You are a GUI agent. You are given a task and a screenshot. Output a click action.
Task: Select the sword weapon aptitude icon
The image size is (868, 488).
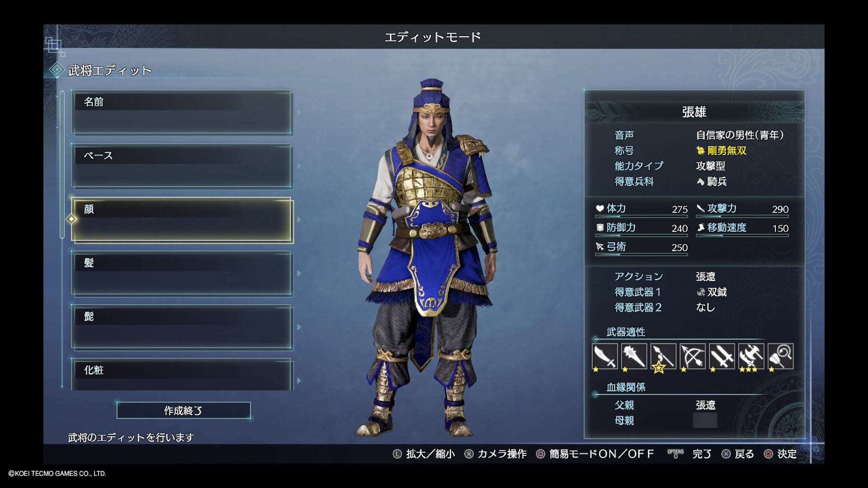[604, 357]
